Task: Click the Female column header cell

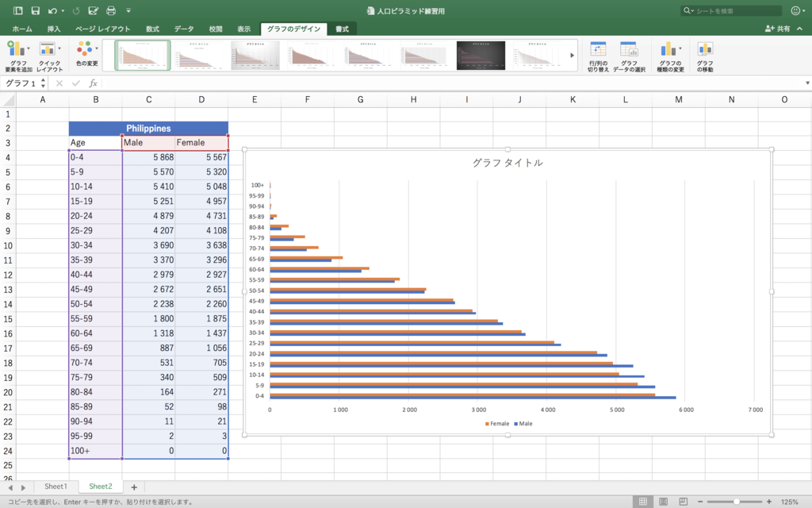Action: pos(201,143)
